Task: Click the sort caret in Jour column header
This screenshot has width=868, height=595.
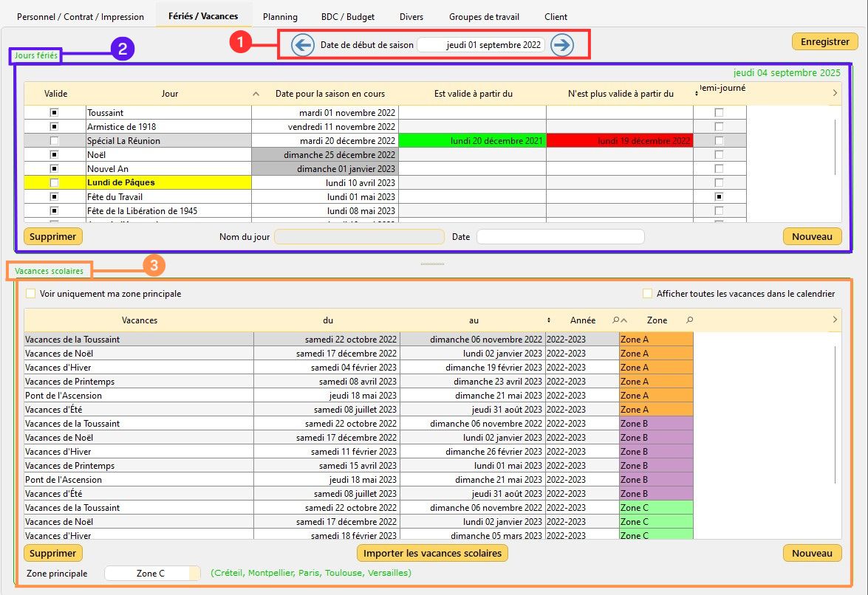Action: pos(256,94)
